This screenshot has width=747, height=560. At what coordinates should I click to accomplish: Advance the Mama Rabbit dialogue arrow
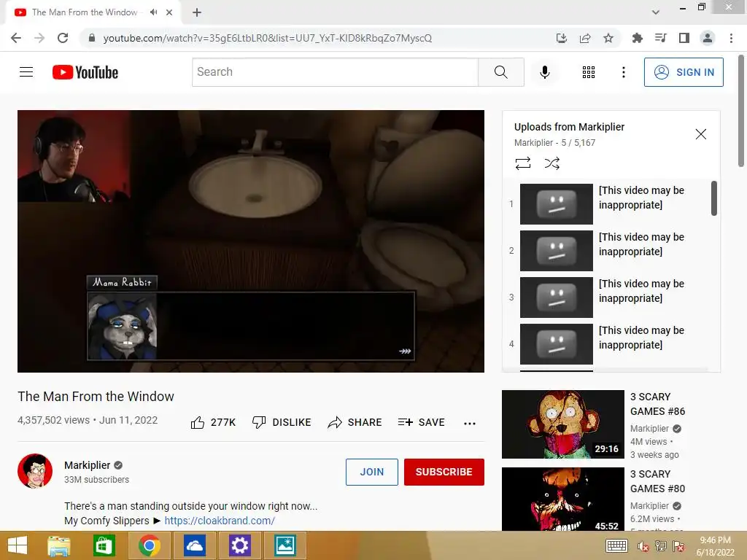pos(405,351)
